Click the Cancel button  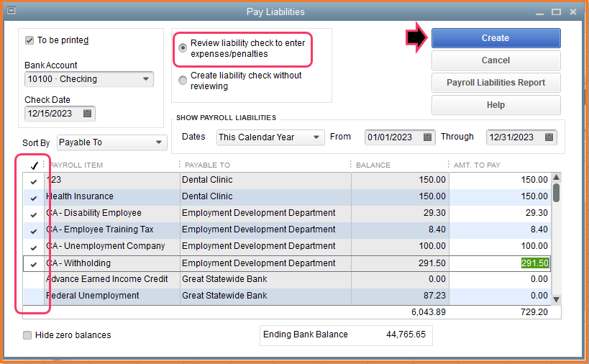click(x=496, y=60)
